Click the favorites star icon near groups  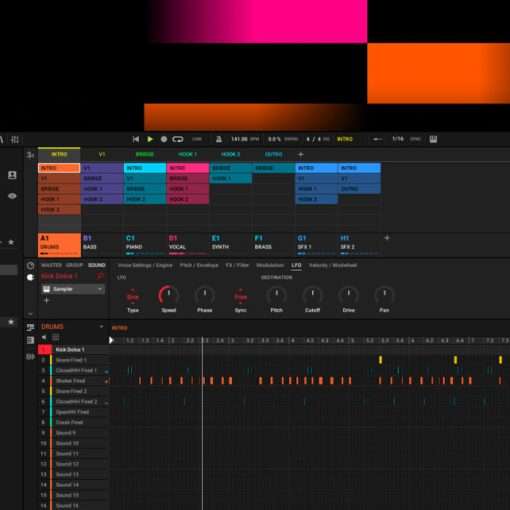[11, 242]
